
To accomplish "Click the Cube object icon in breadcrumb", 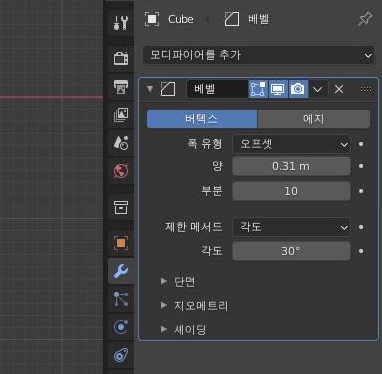I will 152,19.
